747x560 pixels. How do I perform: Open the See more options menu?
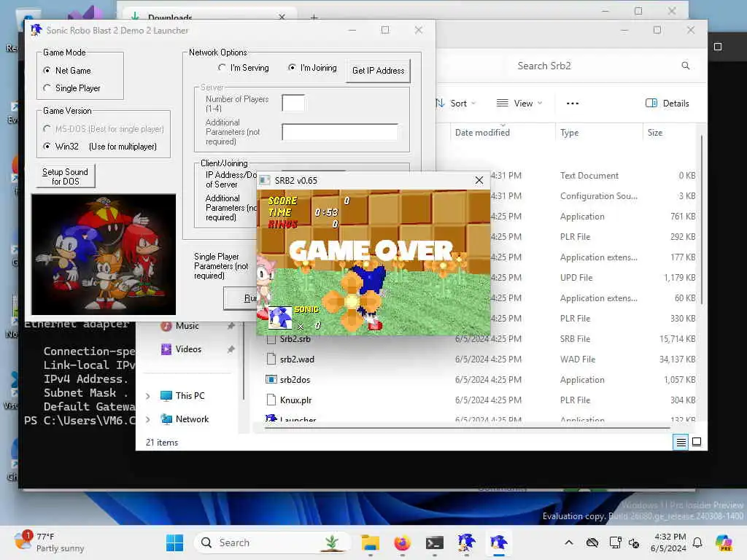(x=572, y=104)
